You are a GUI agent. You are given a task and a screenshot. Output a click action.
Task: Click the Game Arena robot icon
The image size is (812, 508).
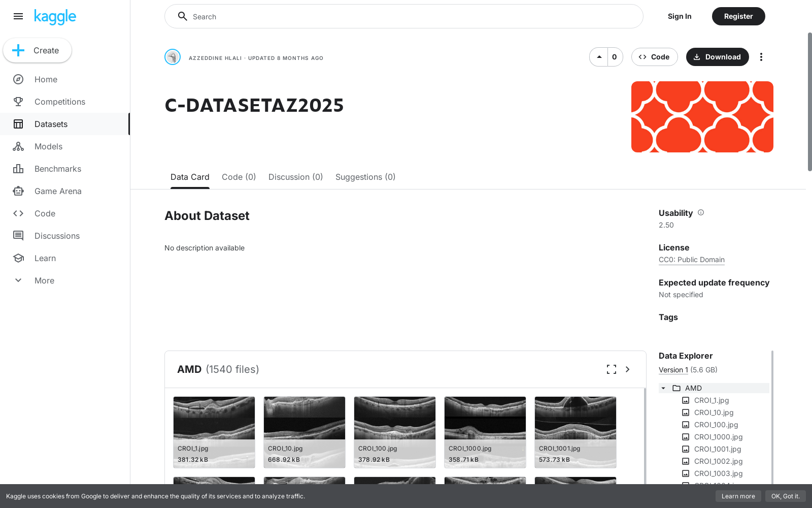click(18, 191)
